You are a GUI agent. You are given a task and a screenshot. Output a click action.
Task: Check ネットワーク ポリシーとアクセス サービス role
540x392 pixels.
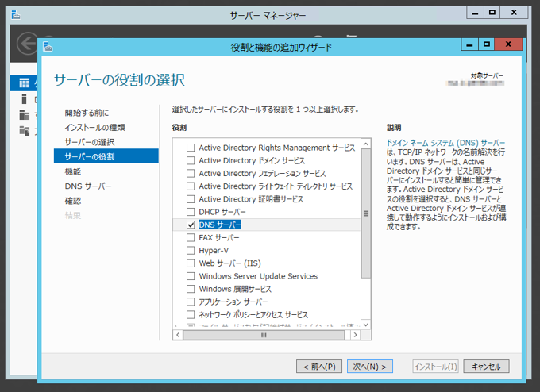[191, 314]
